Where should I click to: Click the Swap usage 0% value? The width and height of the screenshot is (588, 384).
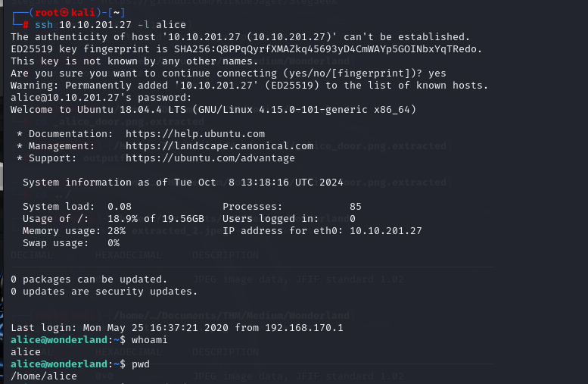point(114,243)
